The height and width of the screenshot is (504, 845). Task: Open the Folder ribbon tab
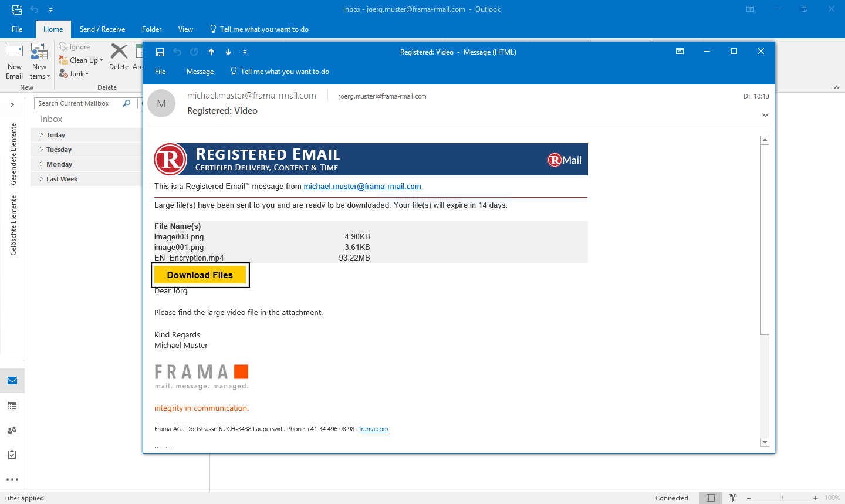[151, 29]
